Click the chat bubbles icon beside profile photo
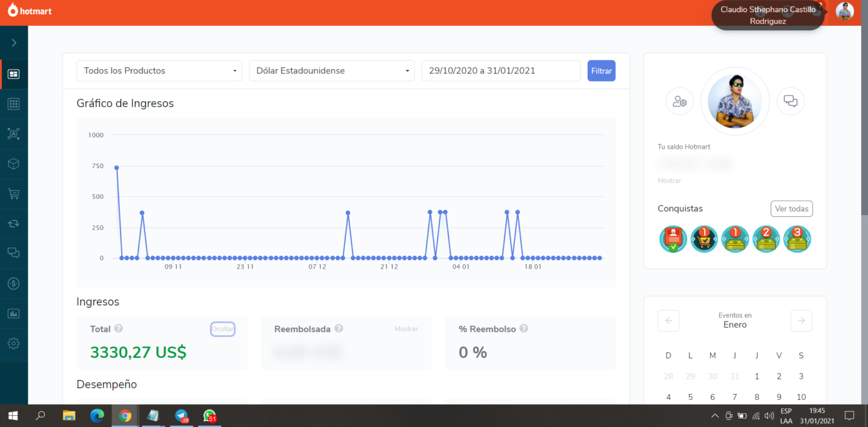Viewport: 868px width, 427px height. [790, 101]
